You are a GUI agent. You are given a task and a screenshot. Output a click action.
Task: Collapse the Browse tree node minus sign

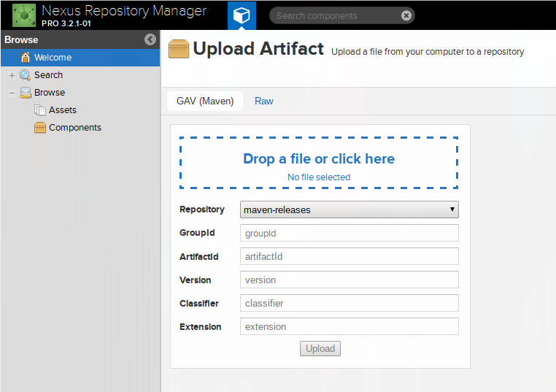tap(12, 93)
